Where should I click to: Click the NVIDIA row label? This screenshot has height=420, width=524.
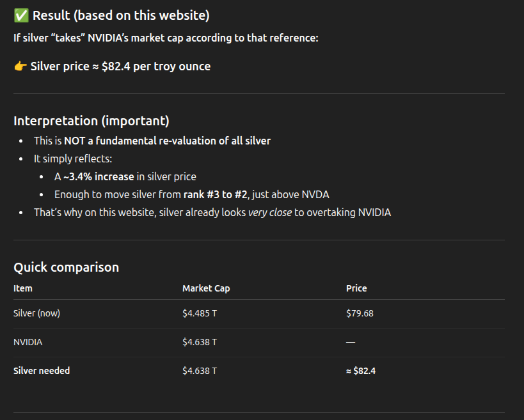tap(28, 342)
